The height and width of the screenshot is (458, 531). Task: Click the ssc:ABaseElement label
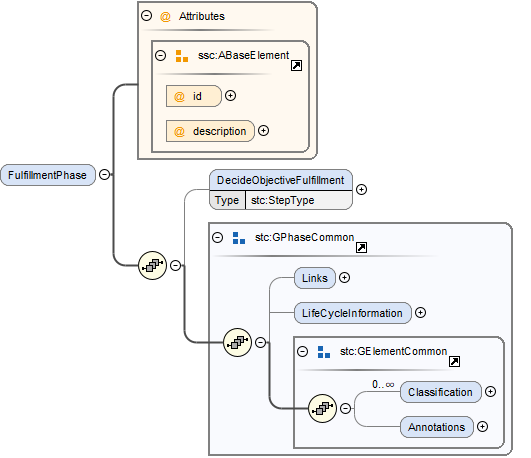[243, 55]
